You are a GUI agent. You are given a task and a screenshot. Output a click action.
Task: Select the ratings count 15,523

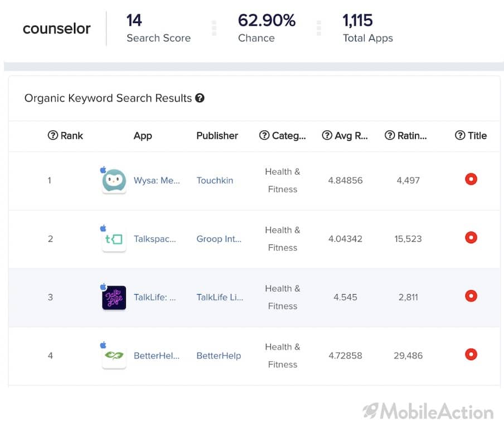(408, 239)
